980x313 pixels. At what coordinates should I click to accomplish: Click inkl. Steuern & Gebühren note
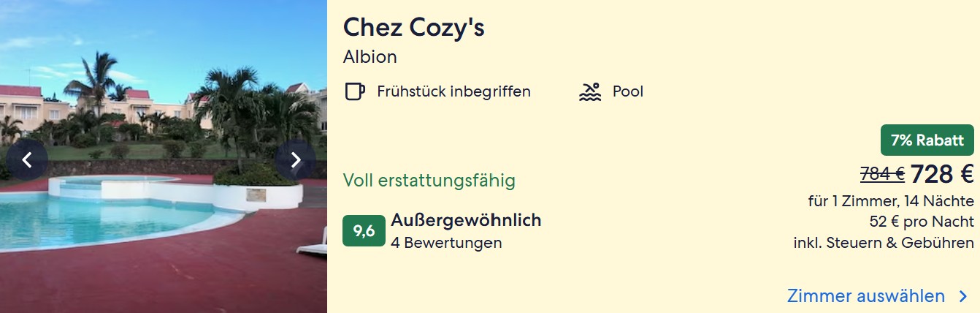click(884, 243)
